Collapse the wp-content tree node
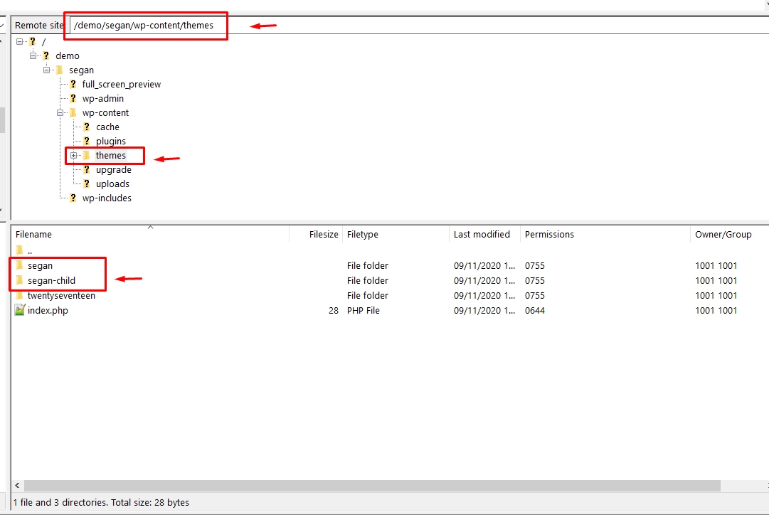Screen dimensions: 769x532 pos(61,112)
